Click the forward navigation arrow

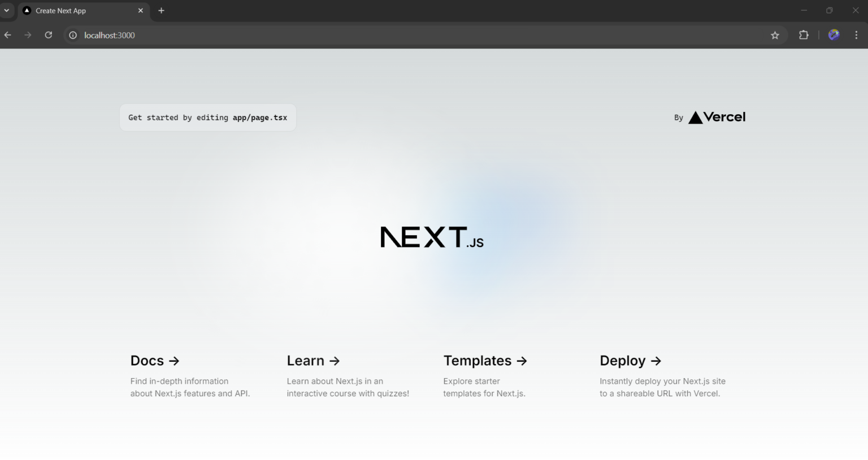[x=28, y=34]
